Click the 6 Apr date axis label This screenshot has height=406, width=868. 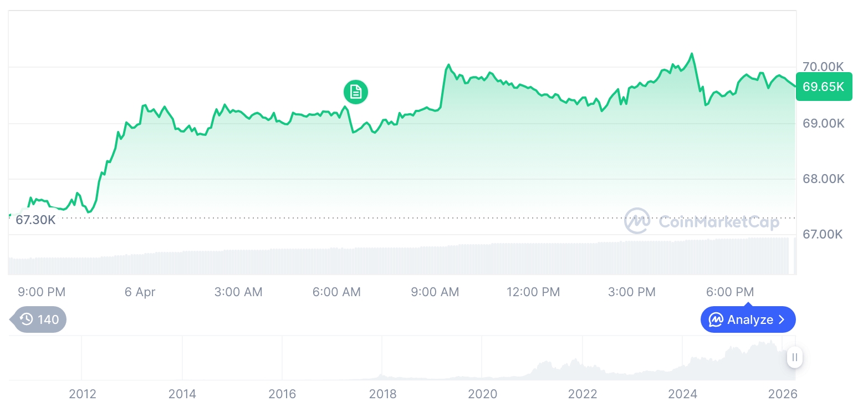[140, 292]
